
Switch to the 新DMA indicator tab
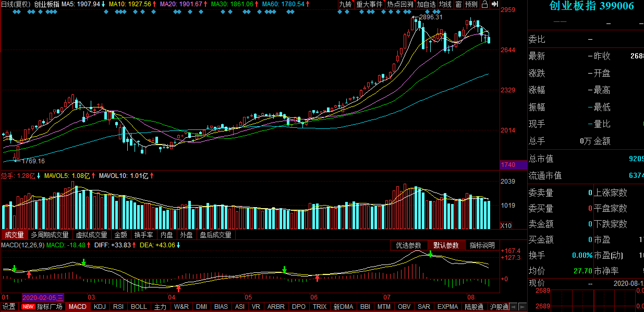click(343, 307)
